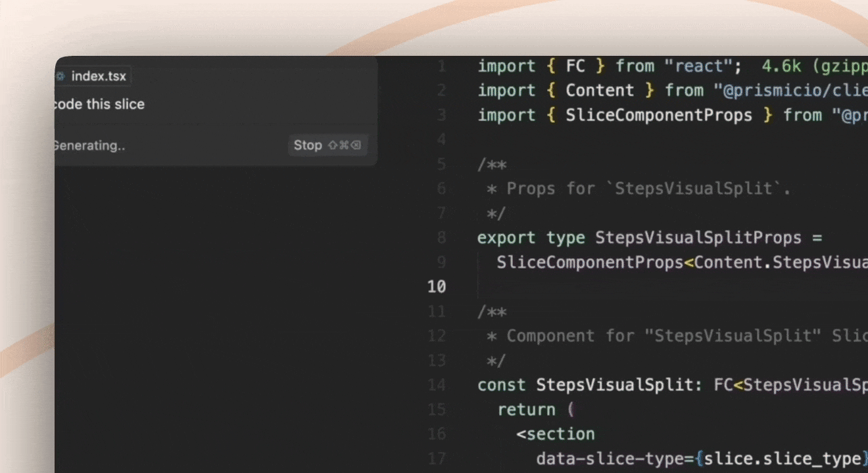Click the 'const StepsVisualSplit: FC' line
The width and height of the screenshot is (868, 473).
[672, 385]
